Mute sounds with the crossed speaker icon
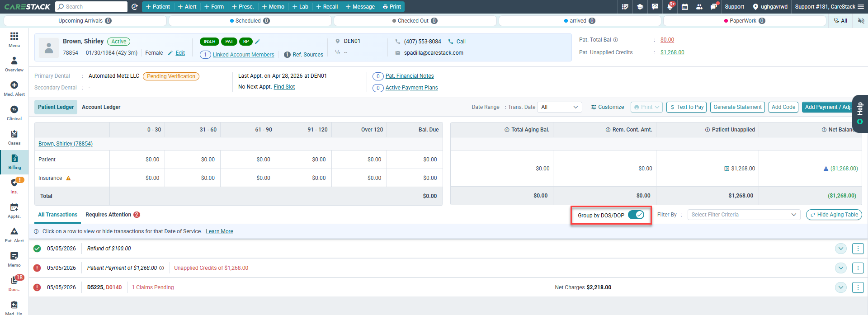This screenshot has height=315, width=868. tap(861, 21)
